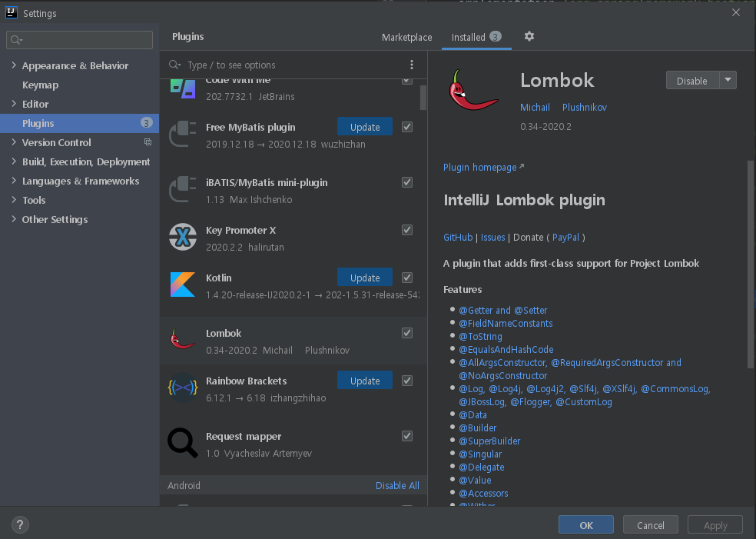Screen dimensions: 756x539
Task: Open the @Builder feature link
Action: click(477, 428)
